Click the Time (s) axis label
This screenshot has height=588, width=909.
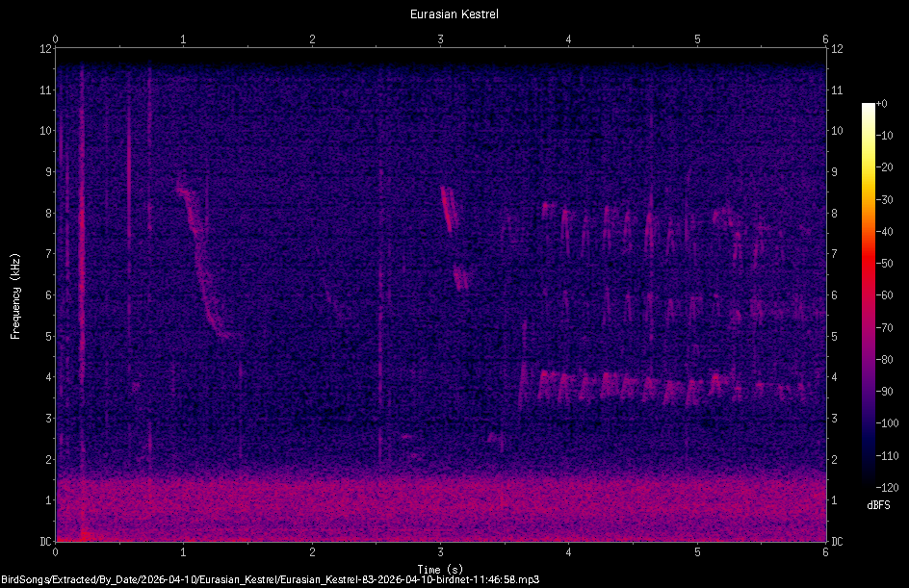coord(441,568)
